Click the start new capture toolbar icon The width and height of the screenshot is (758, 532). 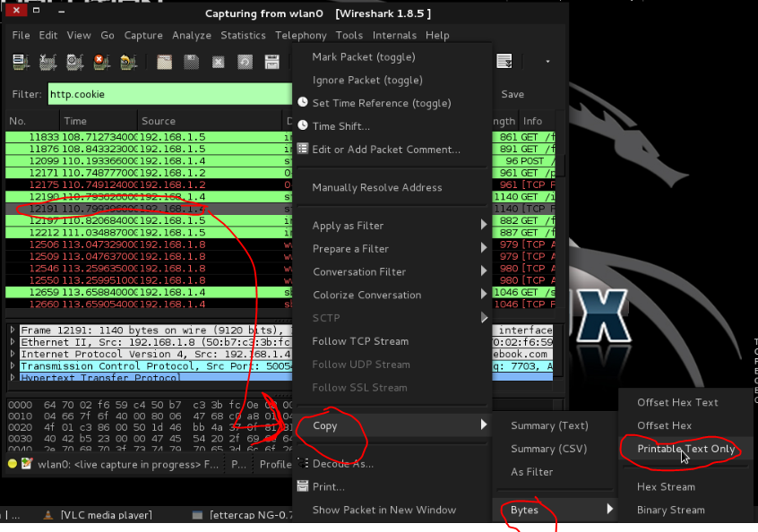74,62
